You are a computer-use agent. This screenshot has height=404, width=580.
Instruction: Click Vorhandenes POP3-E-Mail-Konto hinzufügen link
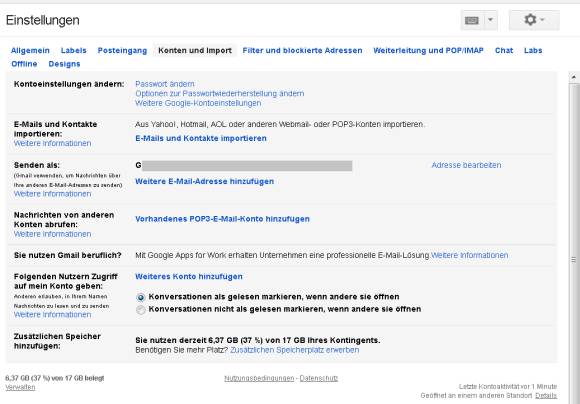pos(222,219)
